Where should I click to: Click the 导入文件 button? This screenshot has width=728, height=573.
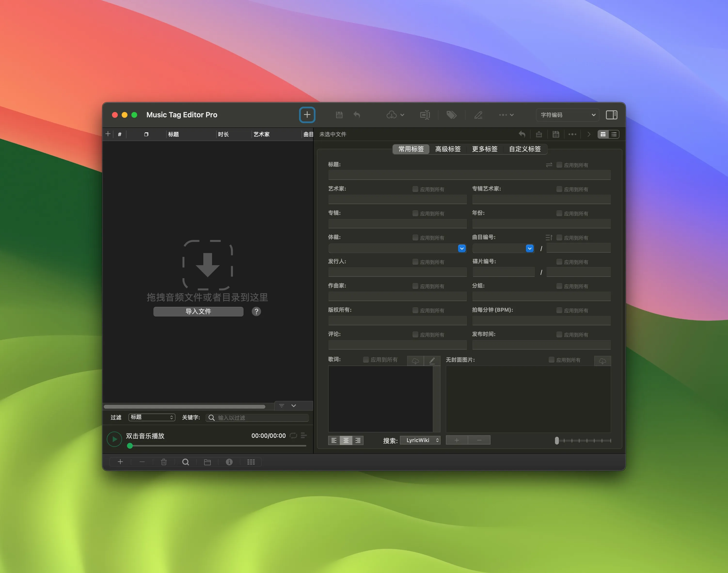pos(198,311)
